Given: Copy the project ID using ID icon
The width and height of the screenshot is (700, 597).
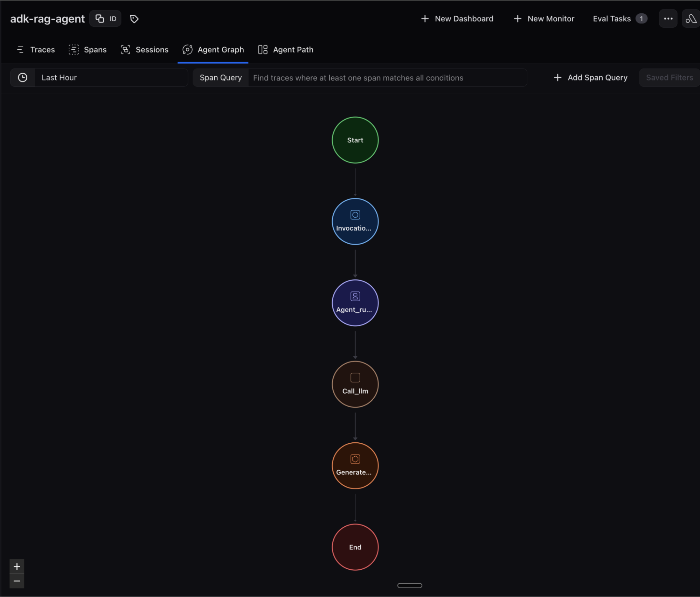Looking at the screenshot, I should point(105,19).
